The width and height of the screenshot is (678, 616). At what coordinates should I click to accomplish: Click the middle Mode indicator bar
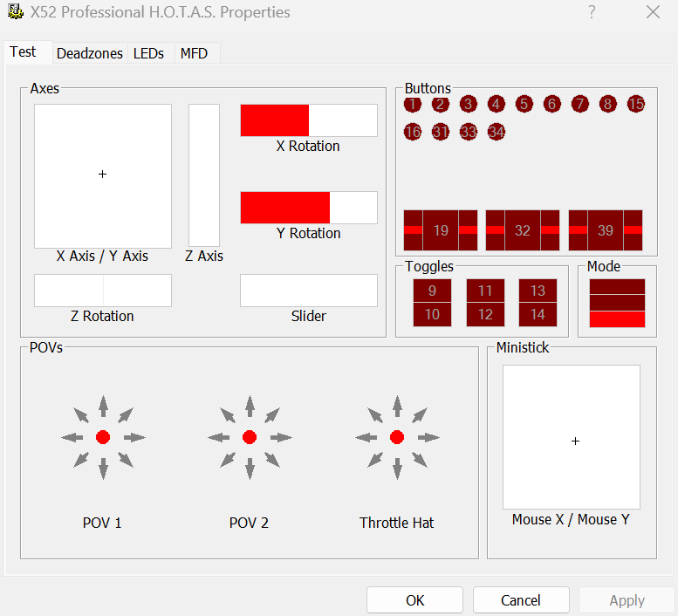617,303
